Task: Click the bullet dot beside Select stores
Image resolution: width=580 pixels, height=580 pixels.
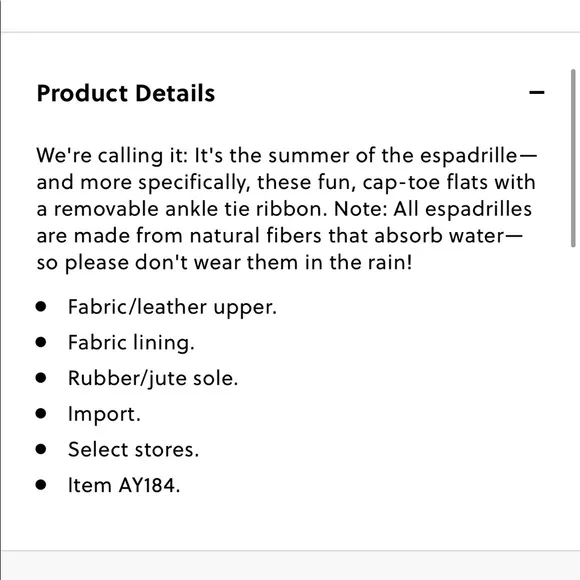Action: click(x=41, y=449)
